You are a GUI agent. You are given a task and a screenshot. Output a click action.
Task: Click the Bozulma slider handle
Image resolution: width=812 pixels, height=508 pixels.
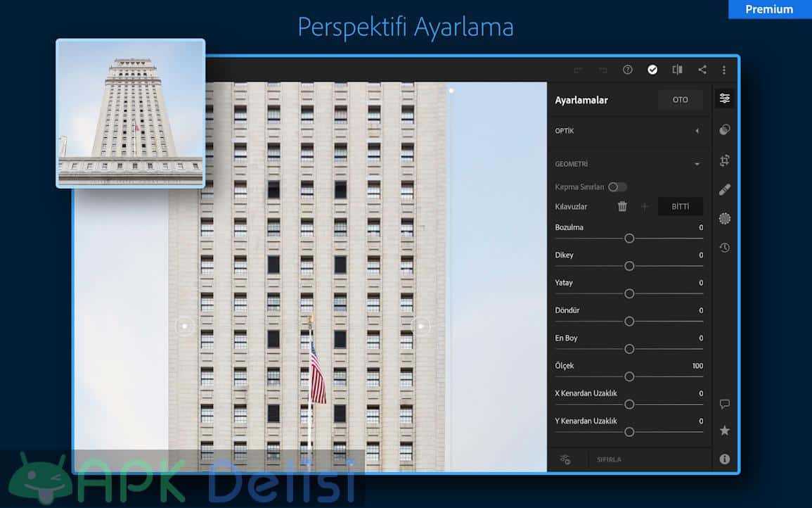(x=629, y=239)
